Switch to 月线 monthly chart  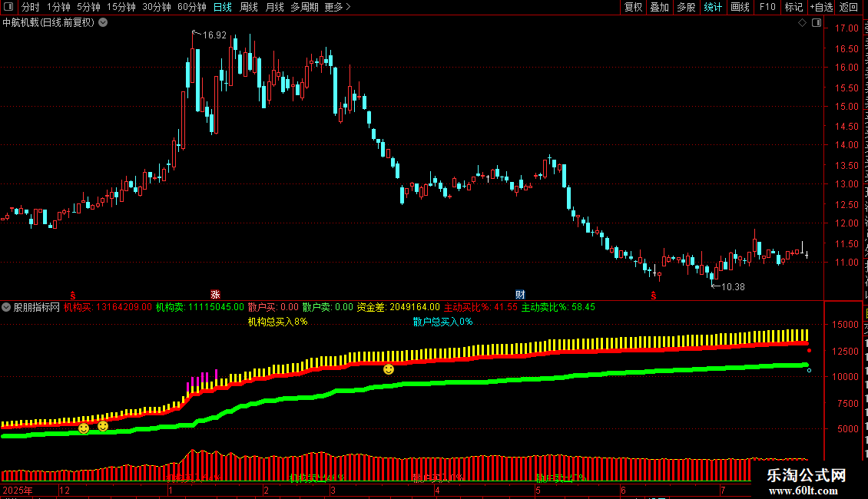[x=274, y=7]
